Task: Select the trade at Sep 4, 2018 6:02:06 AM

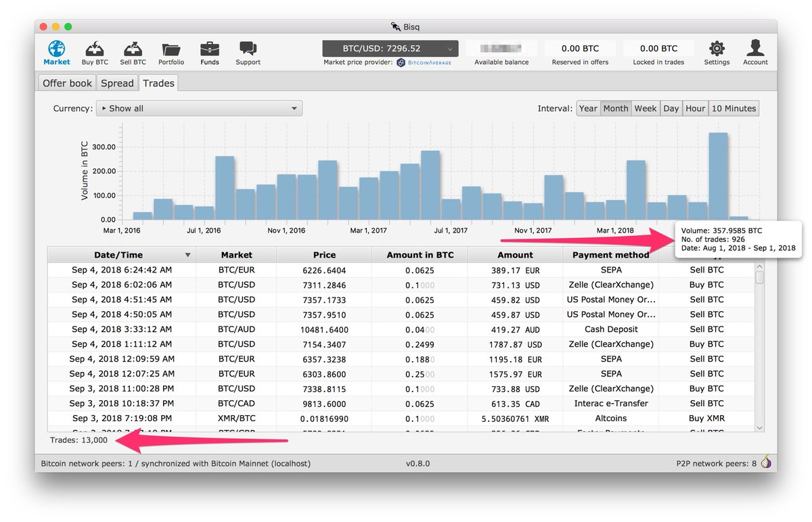Action: click(401, 285)
